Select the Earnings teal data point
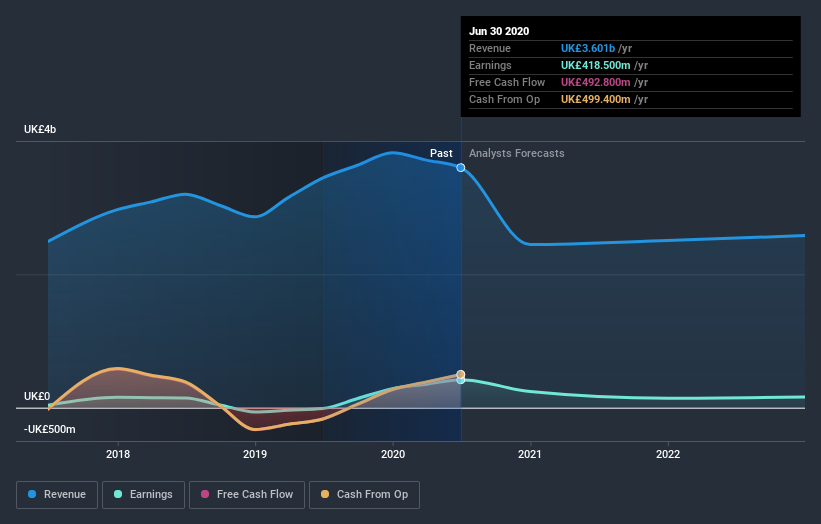Image resolution: width=821 pixels, height=524 pixels. click(461, 380)
